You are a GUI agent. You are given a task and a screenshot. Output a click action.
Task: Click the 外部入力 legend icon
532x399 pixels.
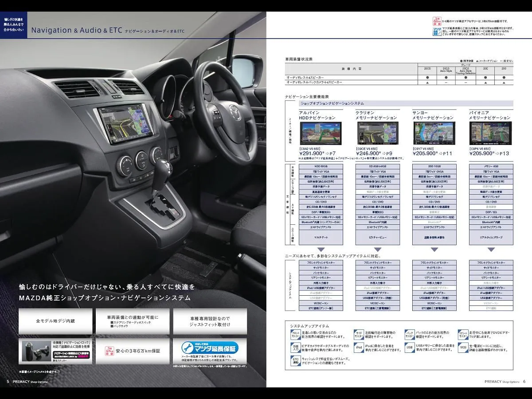[x=295, y=347]
